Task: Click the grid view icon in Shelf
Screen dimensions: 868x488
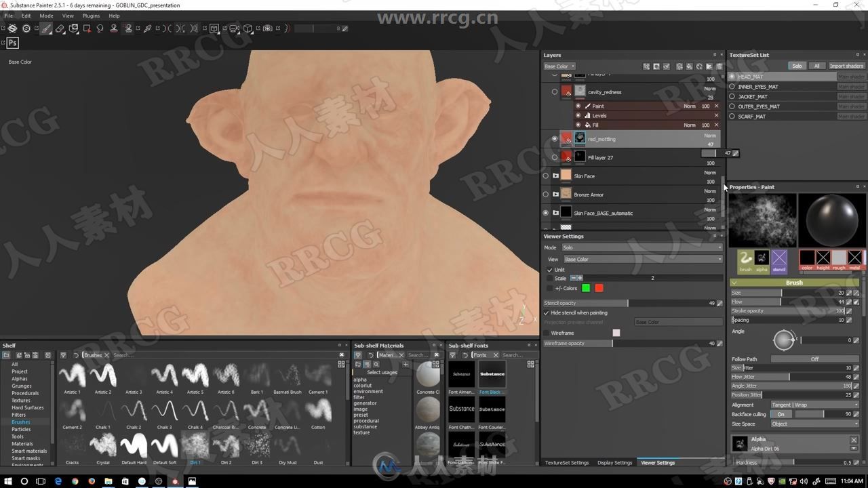Action: click(x=341, y=364)
